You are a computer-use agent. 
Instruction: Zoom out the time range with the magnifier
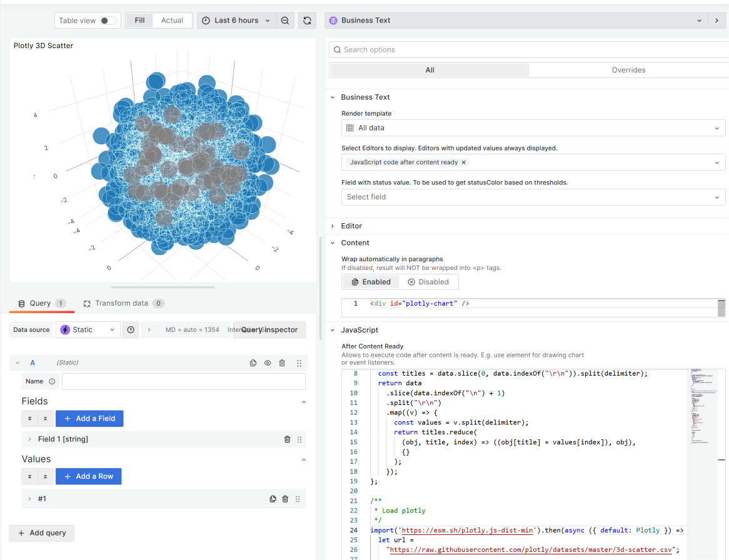[x=285, y=20]
